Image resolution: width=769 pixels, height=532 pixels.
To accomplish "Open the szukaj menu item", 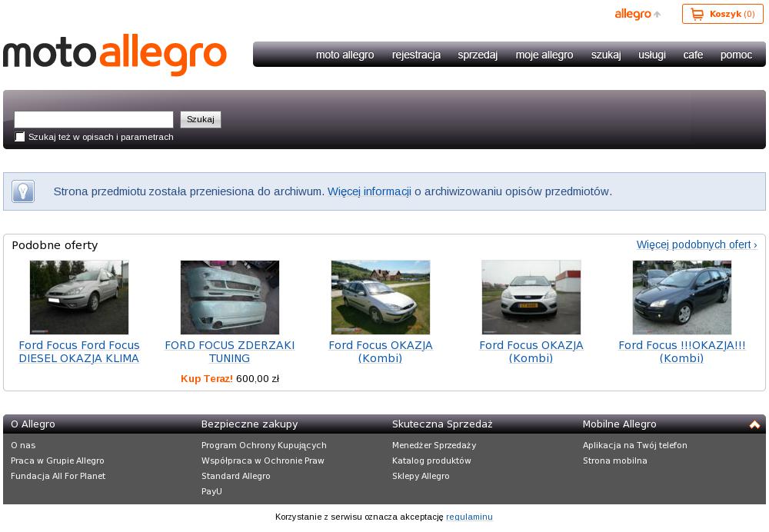I will (606, 55).
